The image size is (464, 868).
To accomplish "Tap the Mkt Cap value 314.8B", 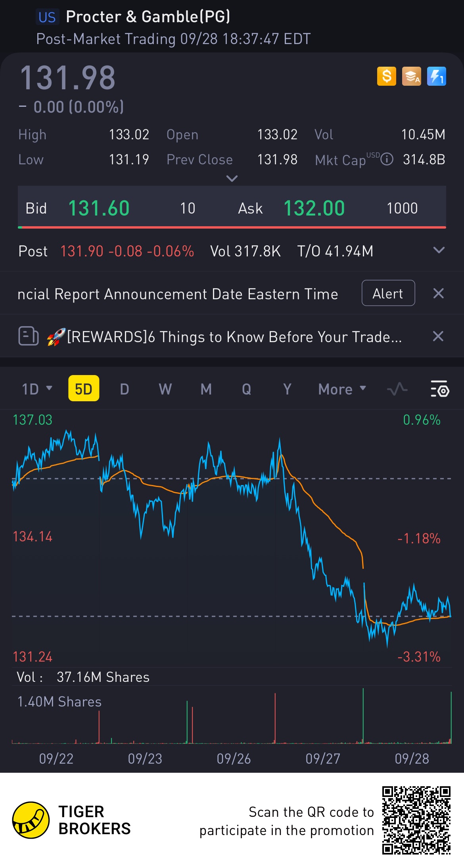I will pyautogui.click(x=424, y=160).
